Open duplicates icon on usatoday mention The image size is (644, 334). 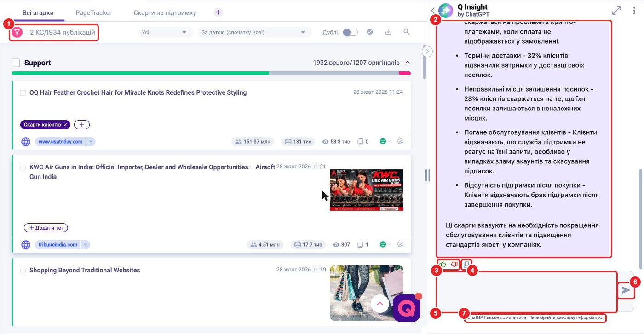[361, 142]
